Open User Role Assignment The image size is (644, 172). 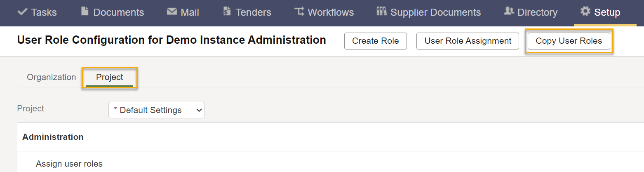tap(468, 41)
